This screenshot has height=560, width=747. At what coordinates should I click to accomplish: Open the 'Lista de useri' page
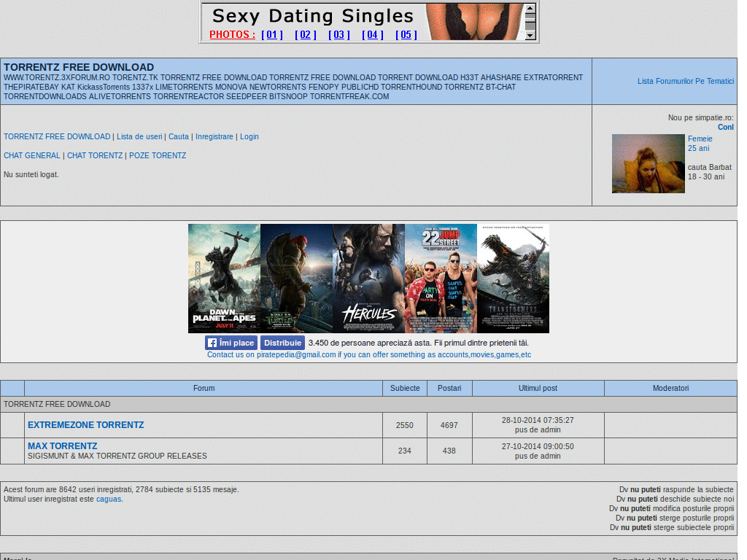pos(139,136)
